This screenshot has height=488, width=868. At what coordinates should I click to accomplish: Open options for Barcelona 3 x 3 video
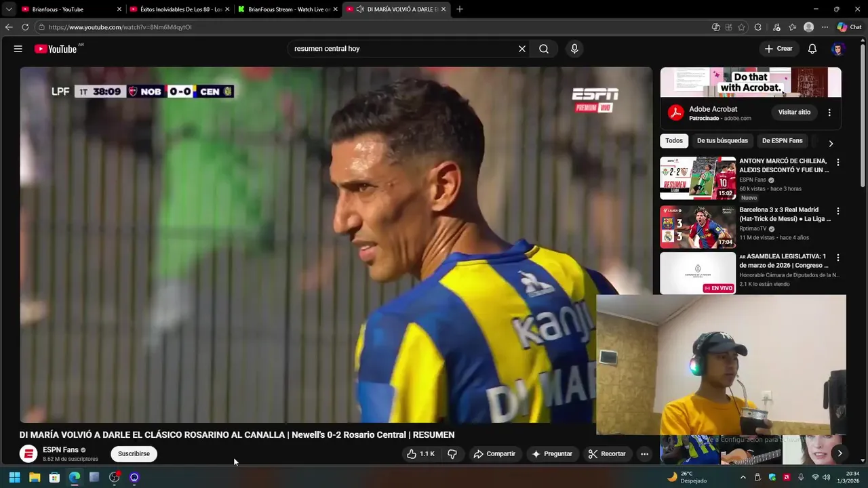(x=838, y=211)
